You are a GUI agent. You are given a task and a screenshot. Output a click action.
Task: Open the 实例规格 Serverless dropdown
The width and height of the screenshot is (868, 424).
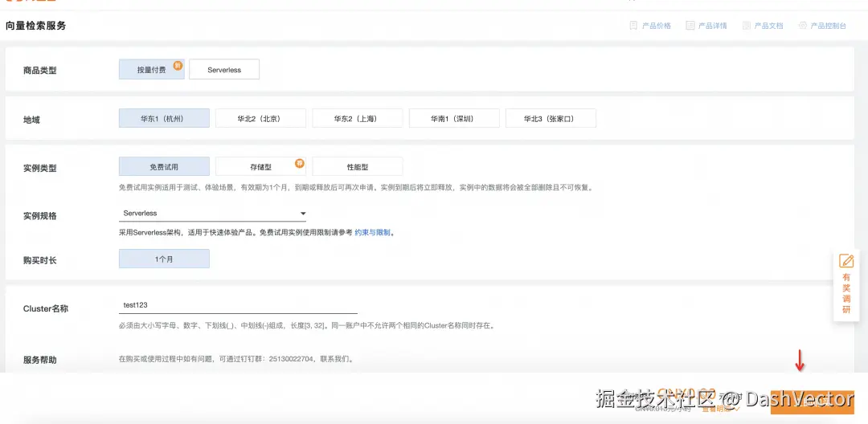[x=212, y=214]
